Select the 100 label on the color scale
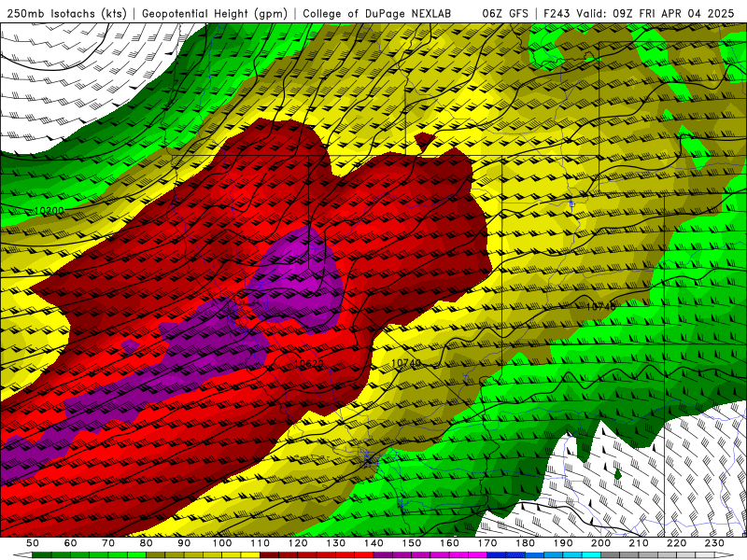The height and width of the screenshot is (560, 747). 222,543
